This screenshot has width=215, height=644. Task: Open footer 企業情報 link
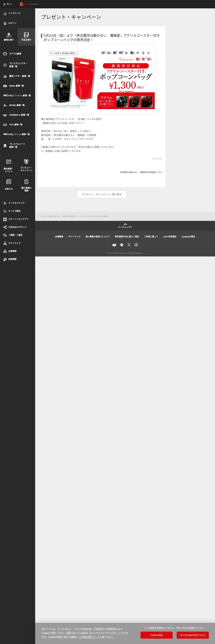[x=59, y=237]
